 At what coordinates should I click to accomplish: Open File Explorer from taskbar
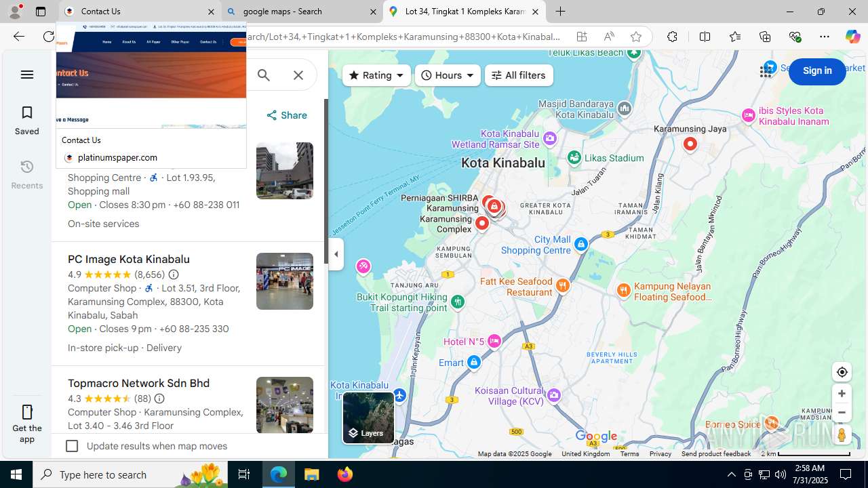pos(312,474)
